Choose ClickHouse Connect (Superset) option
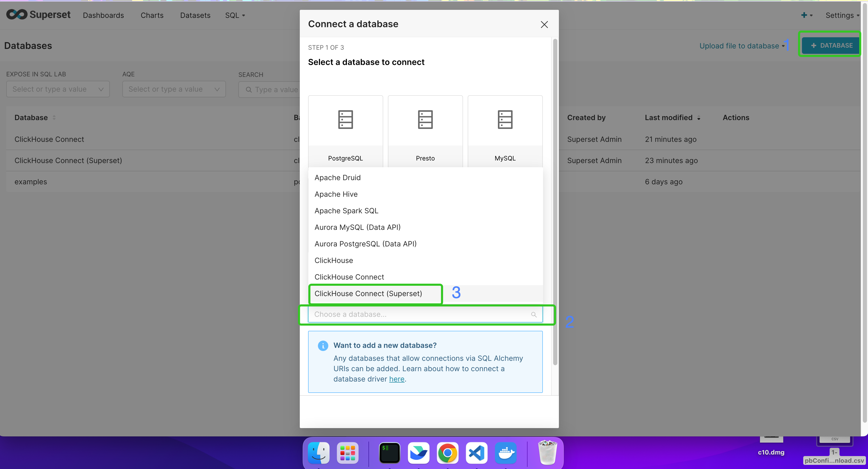This screenshot has width=868, height=469. (425, 293)
